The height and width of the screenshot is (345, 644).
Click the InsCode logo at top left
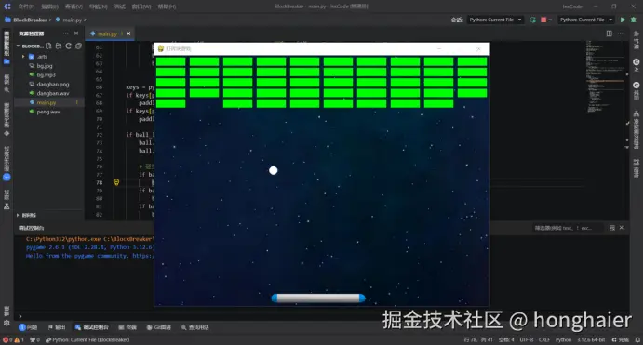pos(7,7)
